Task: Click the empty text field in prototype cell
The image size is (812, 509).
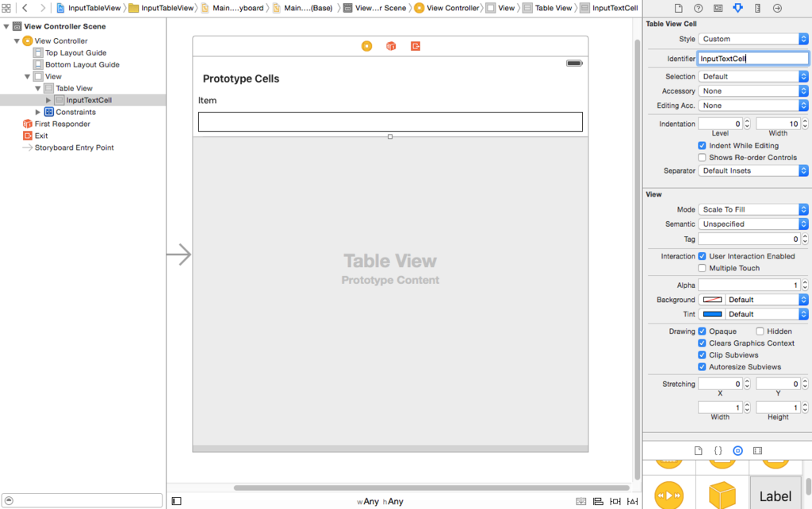Action: (x=390, y=121)
